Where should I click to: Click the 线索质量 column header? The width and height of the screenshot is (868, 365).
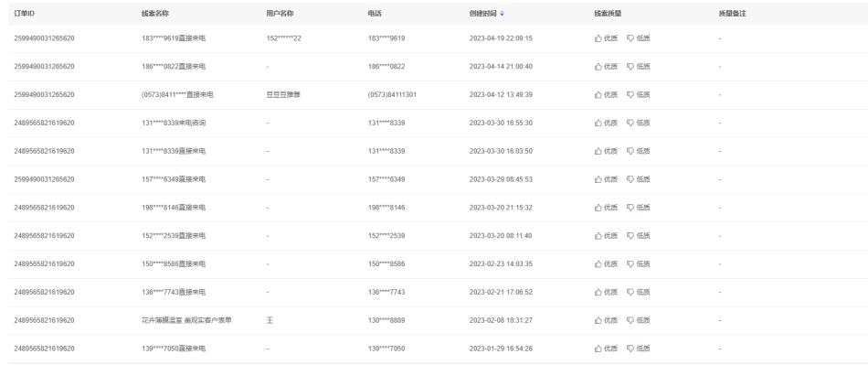coord(608,14)
